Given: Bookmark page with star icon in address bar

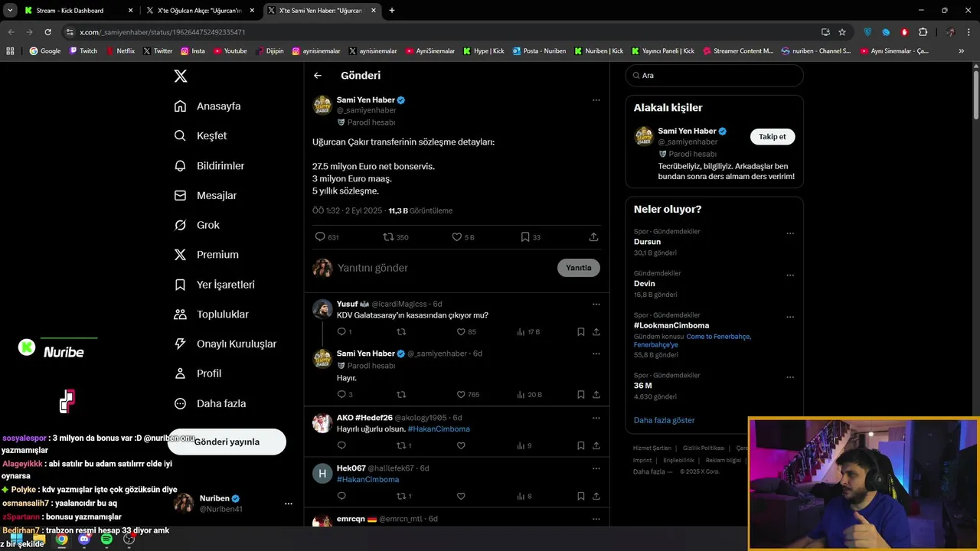Looking at the screenshot, I should click(x=842, y=32).
